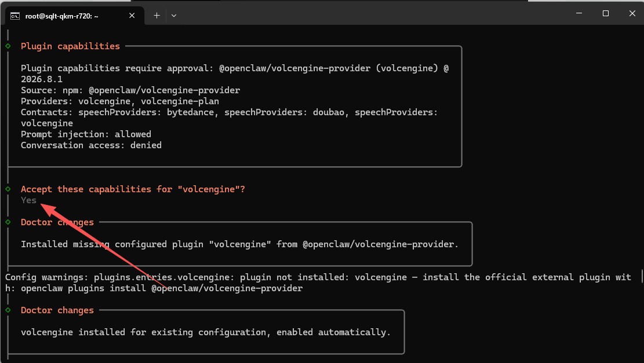This screenshot has width=644, height=363.
Task: Click the terminal icon on the tab
Action: click(x=15, y=16)
